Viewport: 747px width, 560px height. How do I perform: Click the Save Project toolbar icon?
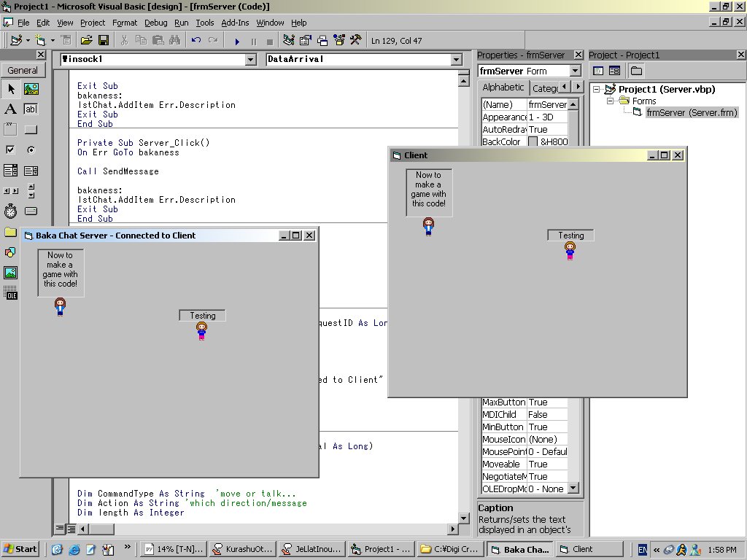click(104, 41)
